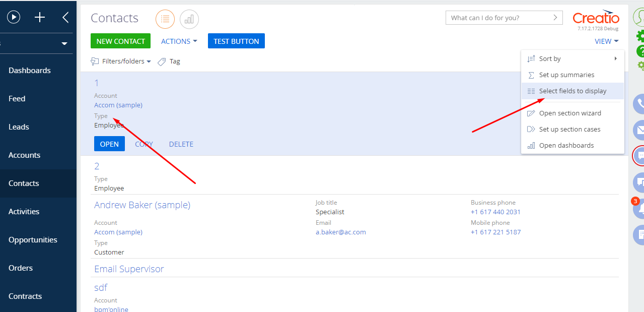
Task: Click the contact named 2
Action: [97, 166]
